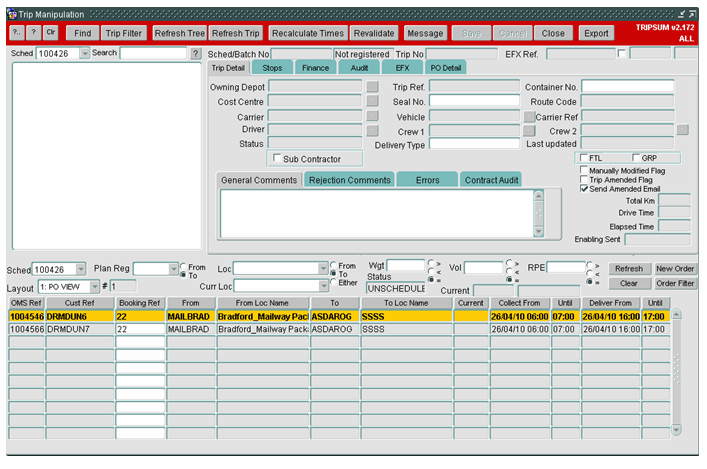This screenshot has height=469, width=707.
Task: Open the Crew 1 lookup button
Action: 529,131
